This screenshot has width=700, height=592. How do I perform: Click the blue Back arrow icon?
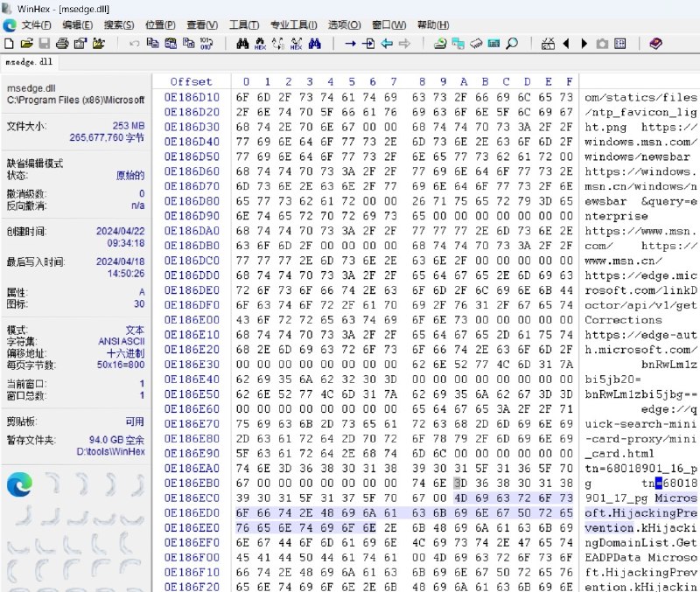pos(387,43)
